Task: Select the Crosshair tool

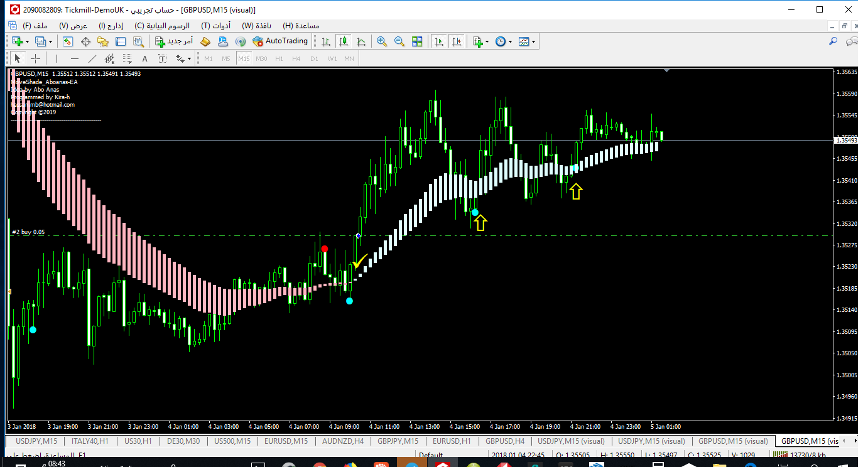Action: (x=35, y=58)
